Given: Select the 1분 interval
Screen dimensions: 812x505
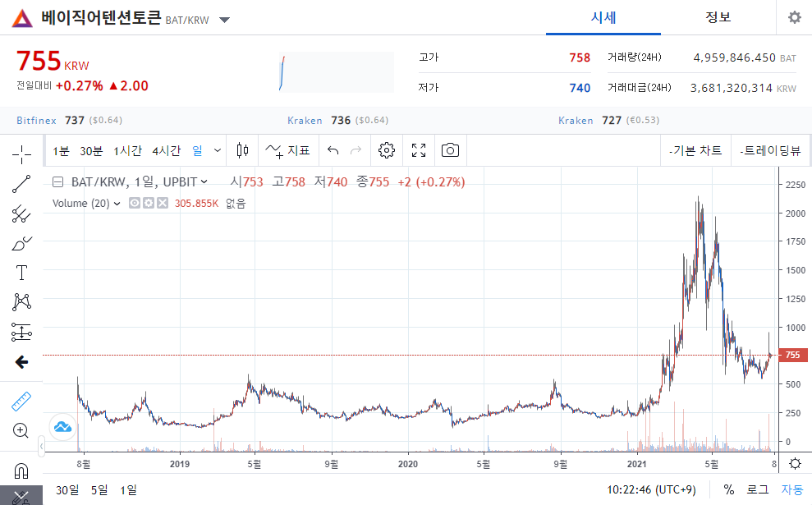Looking at the screenshot, I should (x=61, y=151).
